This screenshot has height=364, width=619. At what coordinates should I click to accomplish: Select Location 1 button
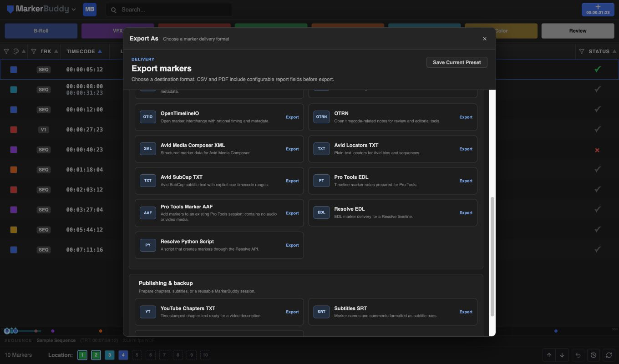click(82, 355)
